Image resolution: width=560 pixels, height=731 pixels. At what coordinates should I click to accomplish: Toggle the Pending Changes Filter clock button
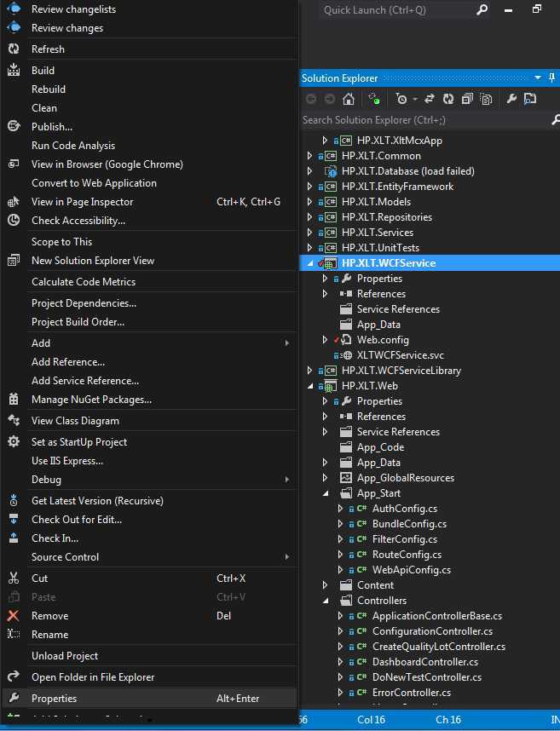(401, 99)
